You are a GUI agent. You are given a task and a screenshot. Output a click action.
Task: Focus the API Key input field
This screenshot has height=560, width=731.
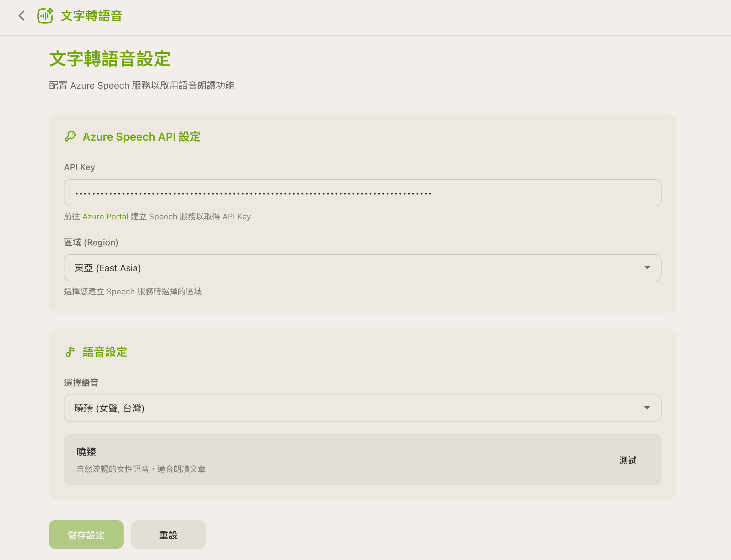point(362,193)
